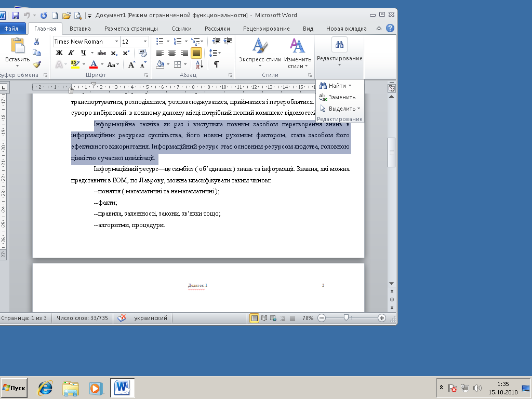Open the Times New Roman font dropdown
532x399 pixels.
coord(116,42)
